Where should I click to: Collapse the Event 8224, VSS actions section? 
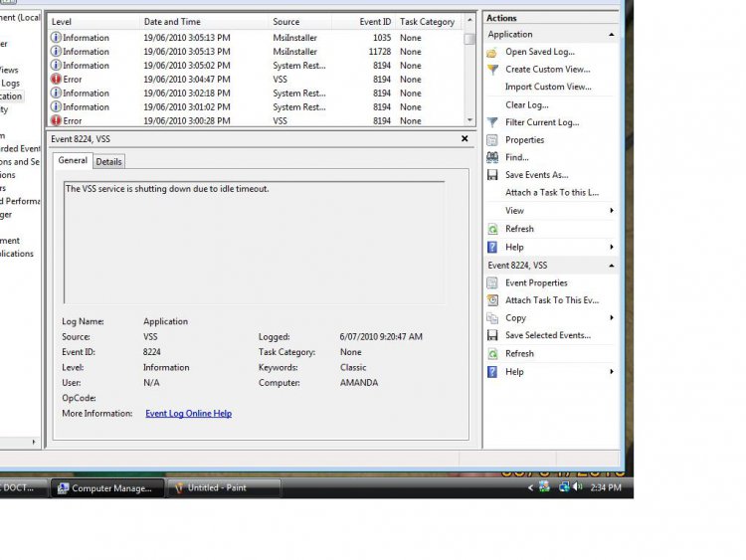(612, 266)
